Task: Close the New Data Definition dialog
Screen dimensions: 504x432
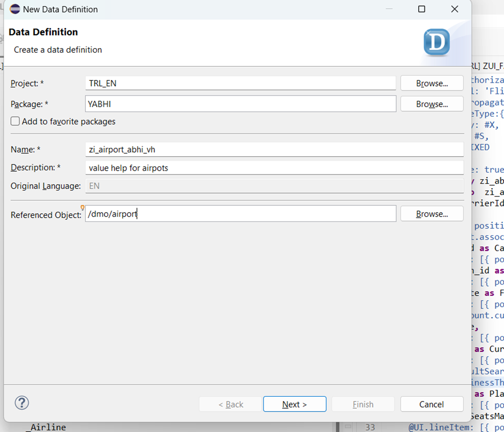Action: tap(454, 9)
